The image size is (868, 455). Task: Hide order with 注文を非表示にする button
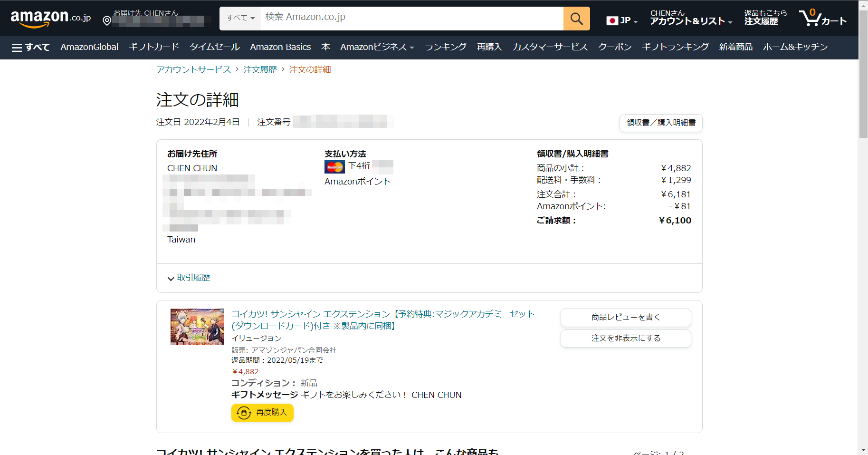[625, 338]
